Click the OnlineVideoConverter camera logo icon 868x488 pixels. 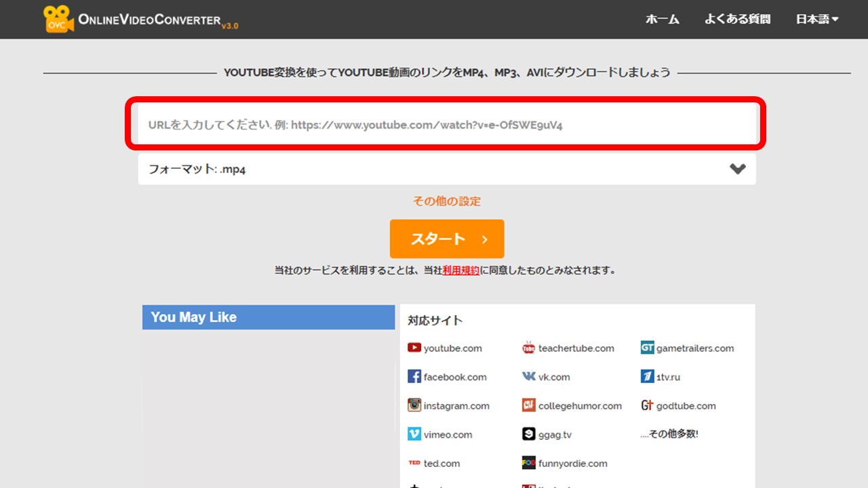coord(57,19)
